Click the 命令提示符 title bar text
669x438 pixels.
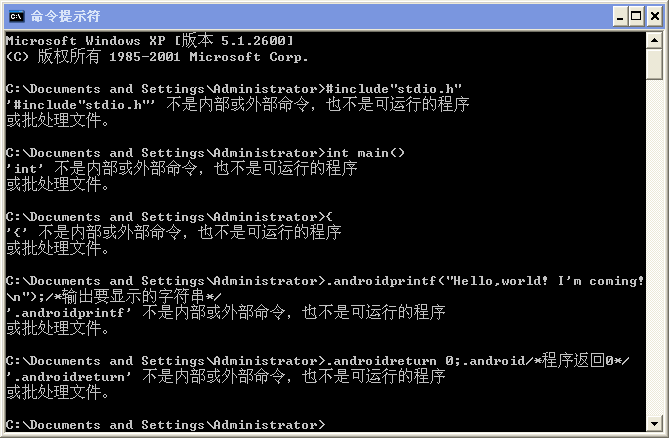click(65, 16)
